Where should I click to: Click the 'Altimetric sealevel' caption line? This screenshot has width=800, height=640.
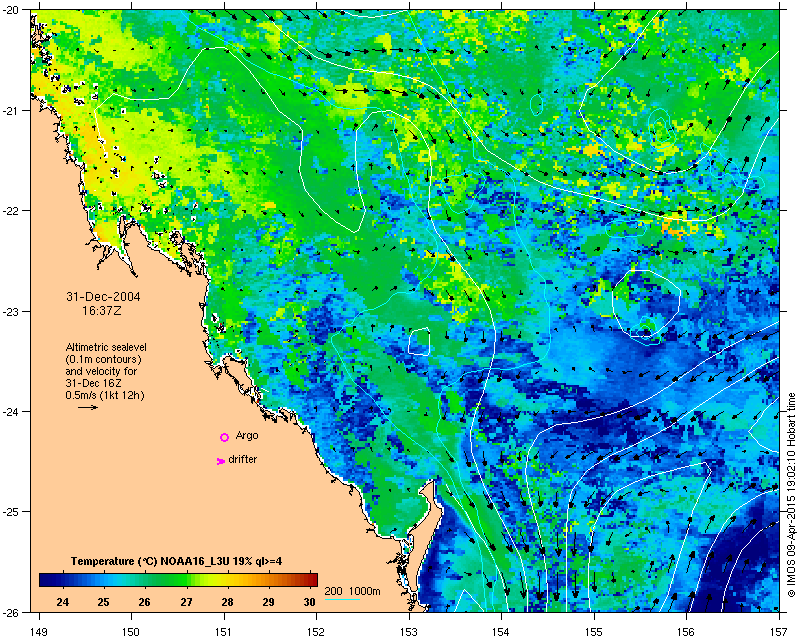click(x=106, y=347)
